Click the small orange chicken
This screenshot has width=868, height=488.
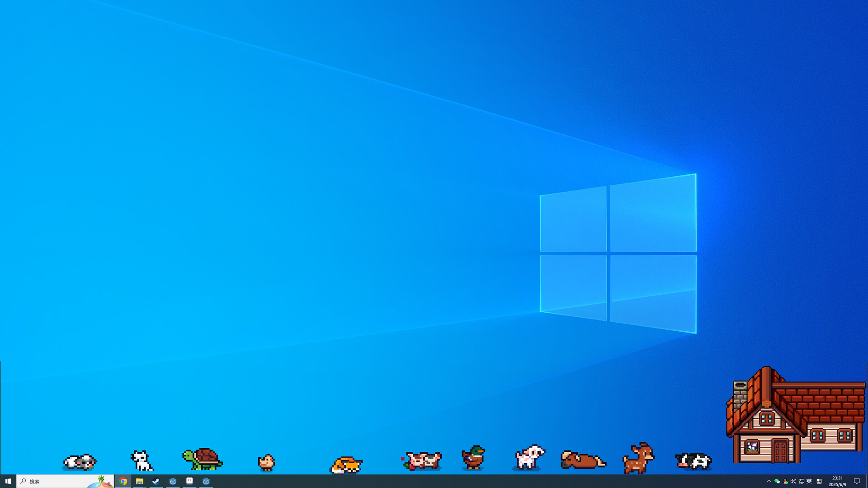pos(266,462)
